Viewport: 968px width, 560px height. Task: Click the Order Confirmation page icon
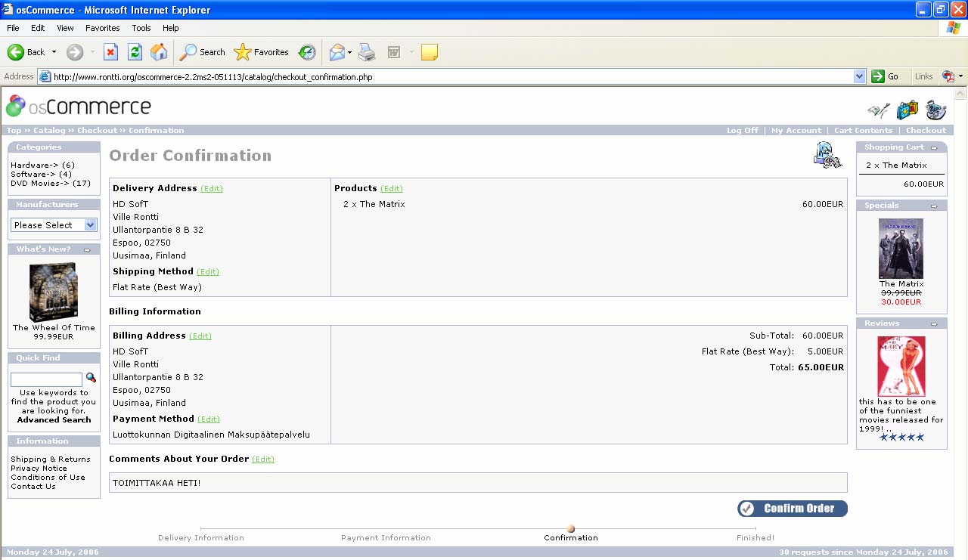coord(828,155)
